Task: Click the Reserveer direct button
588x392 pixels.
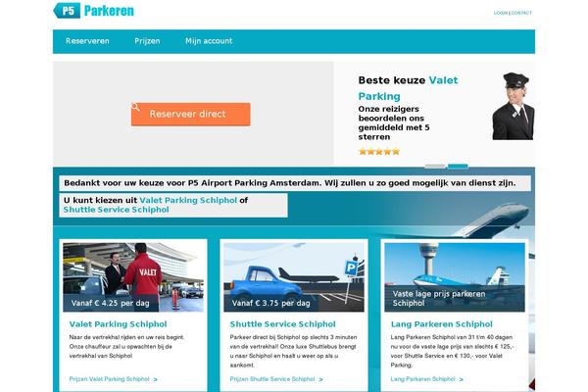Action: (191, 114)
